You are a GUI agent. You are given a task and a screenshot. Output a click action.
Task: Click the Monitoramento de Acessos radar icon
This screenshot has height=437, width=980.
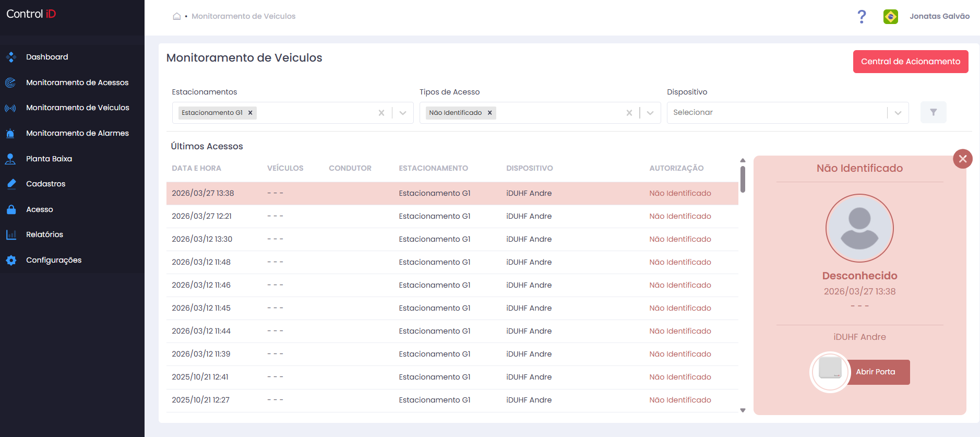(x=10, y=82)
